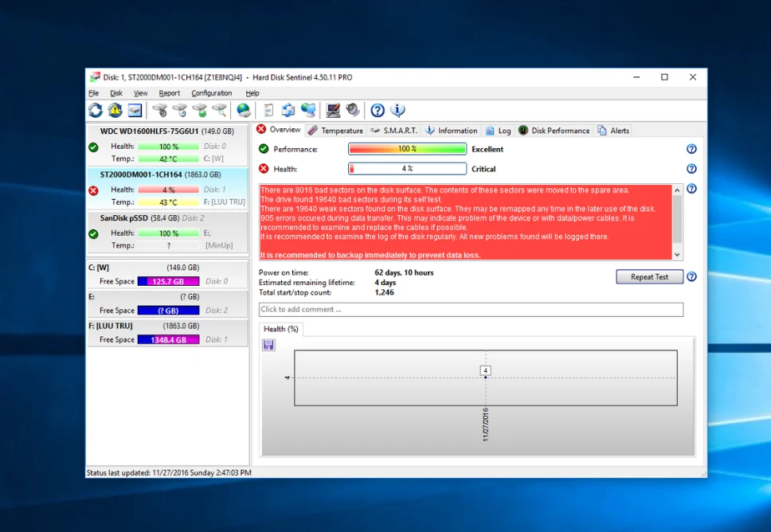Viewport: 771px width, 532px height.
Task: Open the Disk menu
Action: (116, 93)
